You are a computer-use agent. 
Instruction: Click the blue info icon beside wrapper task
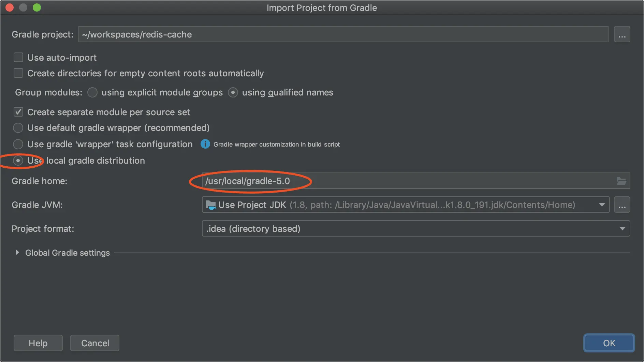[205, 144]
